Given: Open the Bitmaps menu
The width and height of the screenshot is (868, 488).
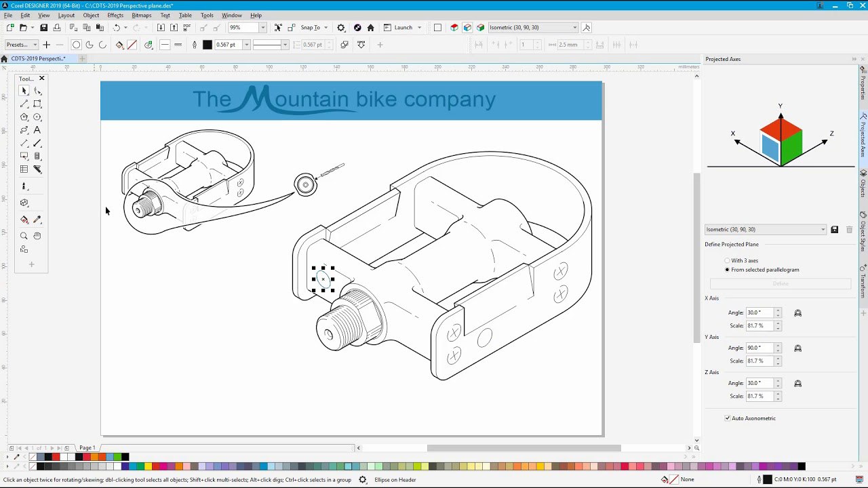Looking at the screenshot, I should tap(142, 15).
